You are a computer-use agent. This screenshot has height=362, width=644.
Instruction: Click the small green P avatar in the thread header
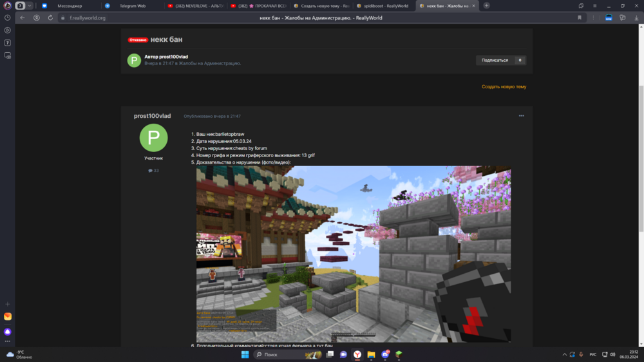(x=134, y=61)
